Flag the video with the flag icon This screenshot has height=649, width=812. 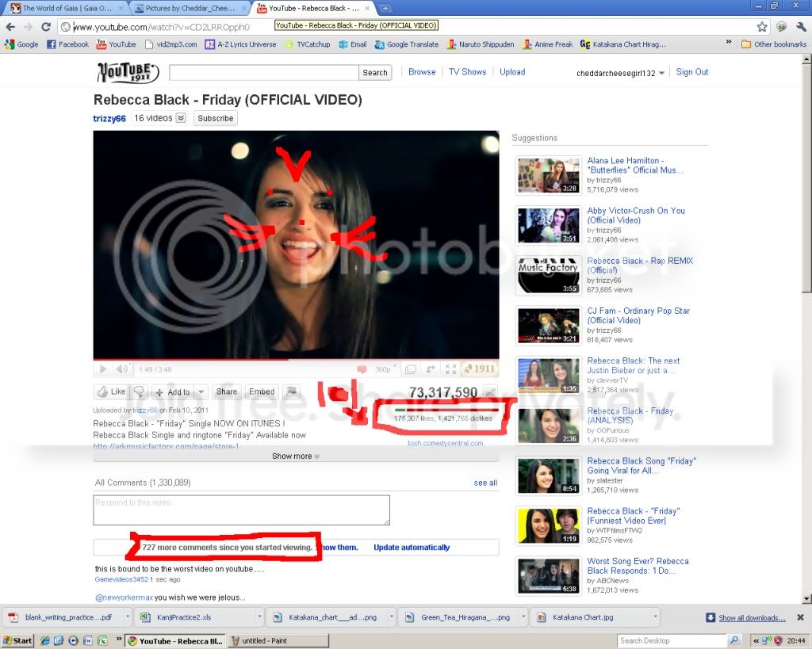292,391
